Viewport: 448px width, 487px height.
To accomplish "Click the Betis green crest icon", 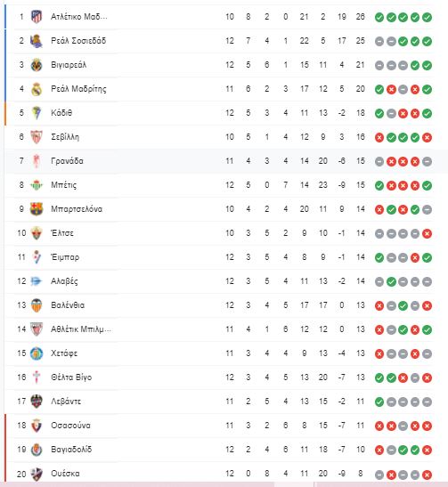I will 37,185.
